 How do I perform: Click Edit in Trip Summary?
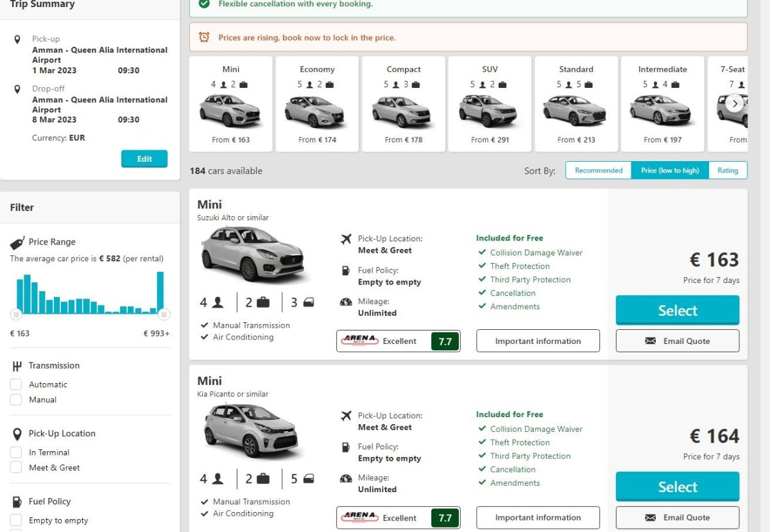[144, 159]
